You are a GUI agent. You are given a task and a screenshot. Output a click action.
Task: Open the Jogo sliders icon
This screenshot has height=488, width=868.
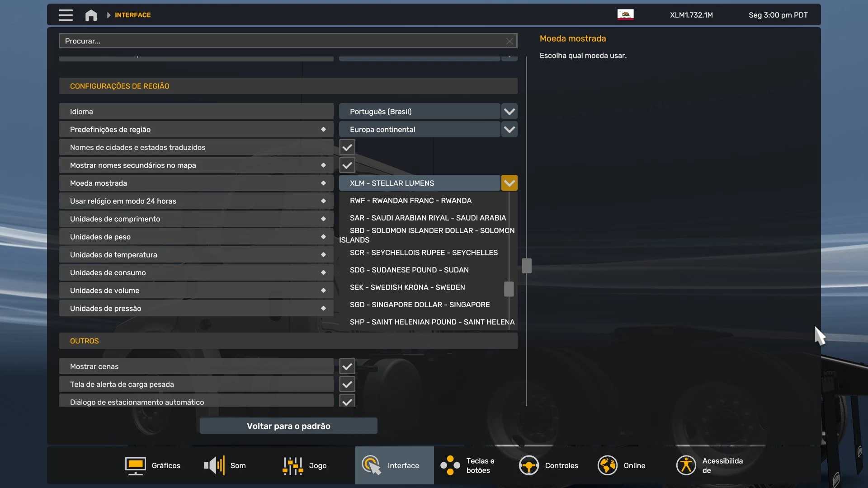[x=293, y=465]
